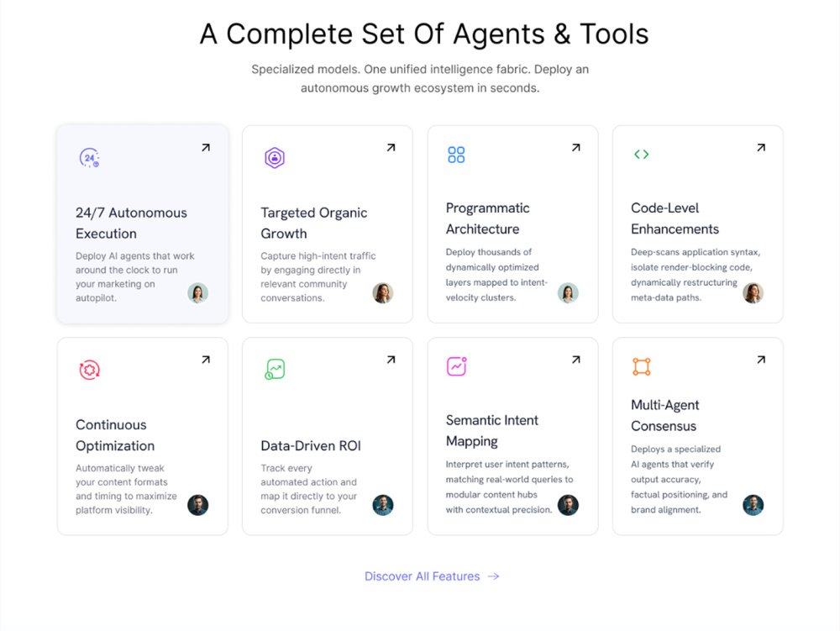Click 'Deploys a specialized AI agents' description
This screenshot has width=840, height=631.
click(680, 480)
